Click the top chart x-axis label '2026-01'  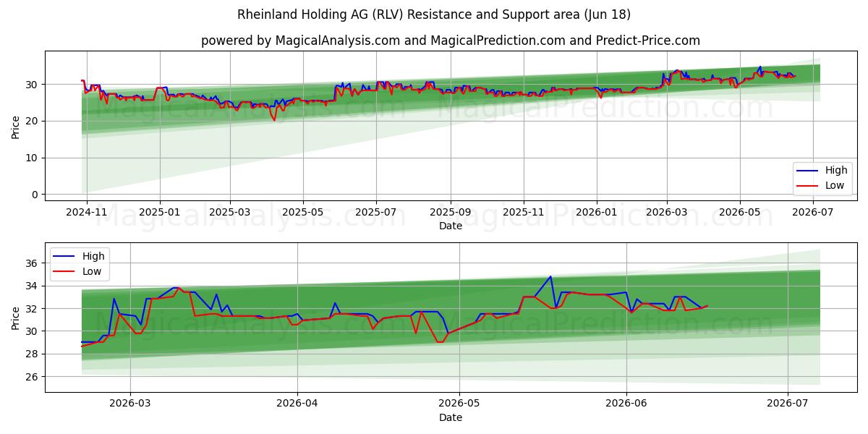click(596, 213)
